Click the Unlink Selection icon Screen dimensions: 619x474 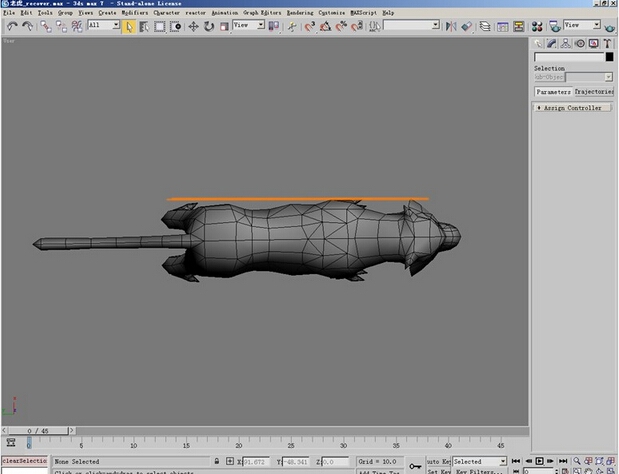62,26
